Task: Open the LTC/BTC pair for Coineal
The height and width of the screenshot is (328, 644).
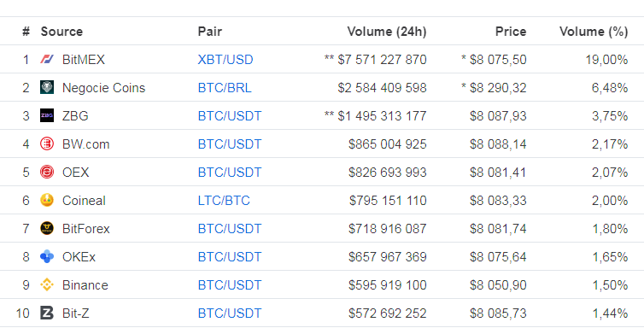Action: pos(224,201)
